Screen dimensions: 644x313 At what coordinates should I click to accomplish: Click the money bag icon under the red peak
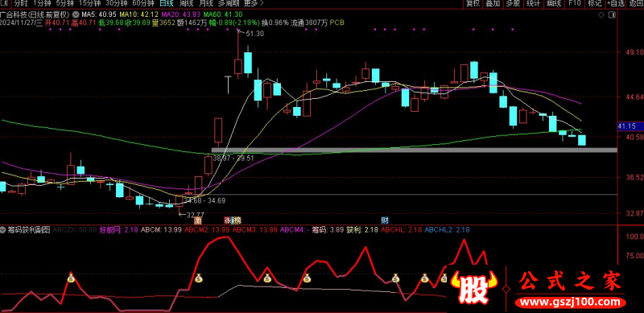pyautogui.click(x=198, y=278)
